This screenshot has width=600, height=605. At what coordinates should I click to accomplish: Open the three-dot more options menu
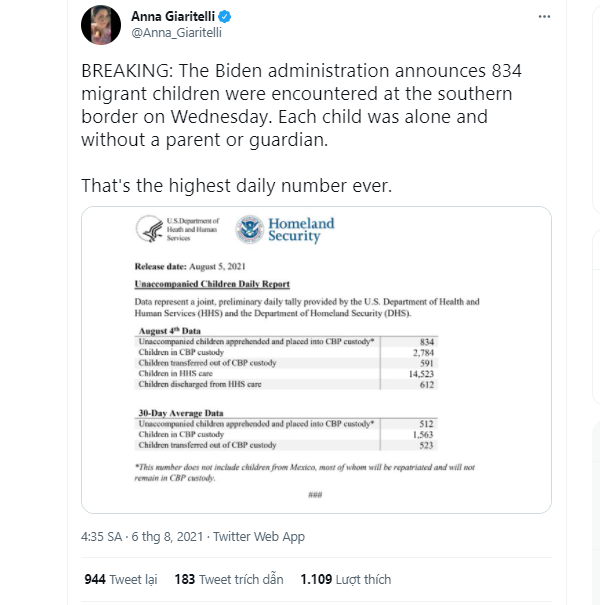coord(544,17)
